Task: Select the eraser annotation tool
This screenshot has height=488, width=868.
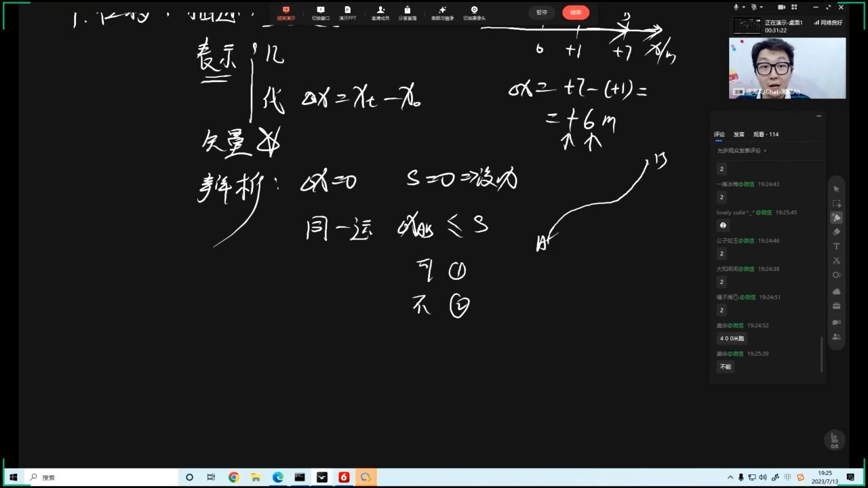Action: [836, 232]
